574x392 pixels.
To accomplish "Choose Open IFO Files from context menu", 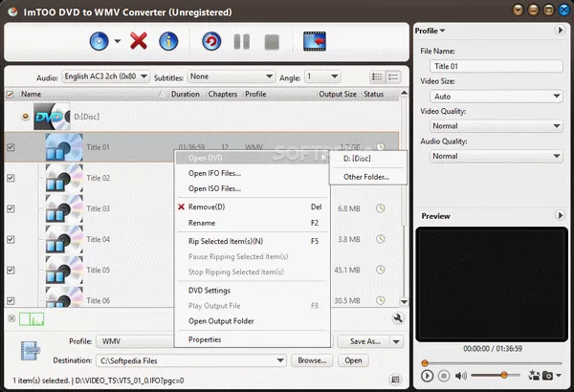I will (252, 173).
